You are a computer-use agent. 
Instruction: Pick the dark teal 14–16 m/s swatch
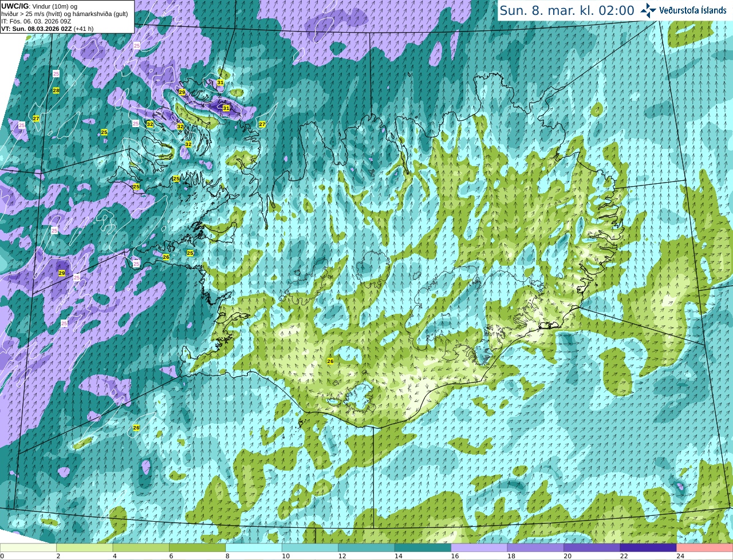click(x=423, y=548)
